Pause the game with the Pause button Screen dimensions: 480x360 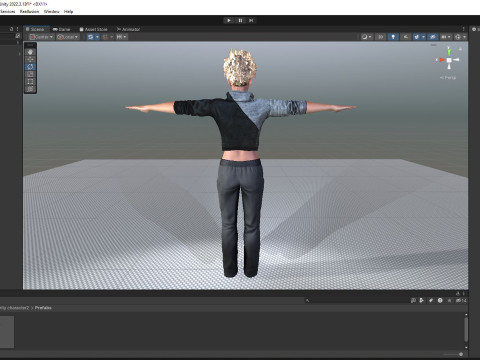(240, 20)
